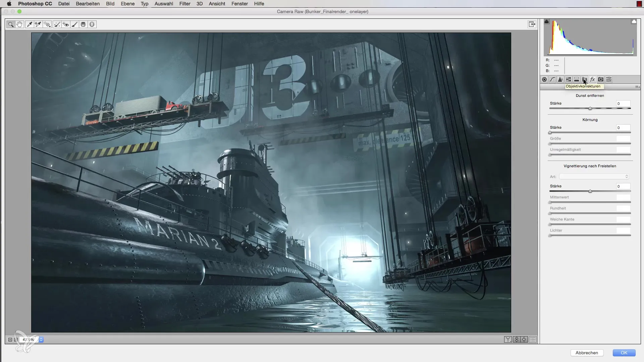Open the Ebene menu

tap(127, 4)
